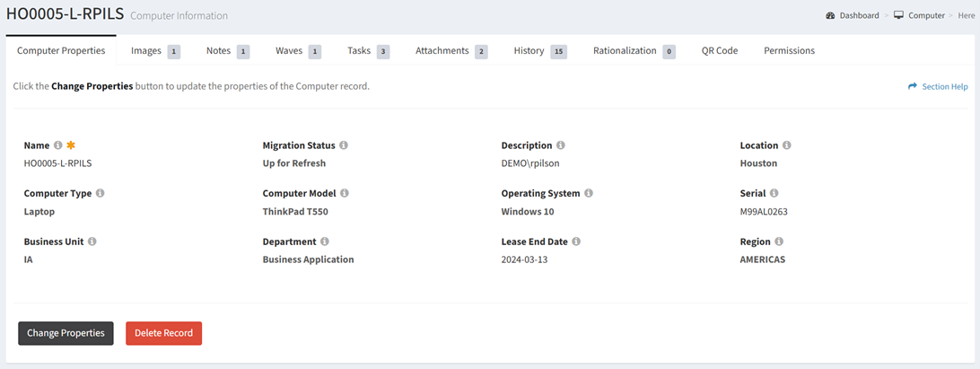Click info icon beside Location label
The image size is (980, 369).
coord(787,145)
